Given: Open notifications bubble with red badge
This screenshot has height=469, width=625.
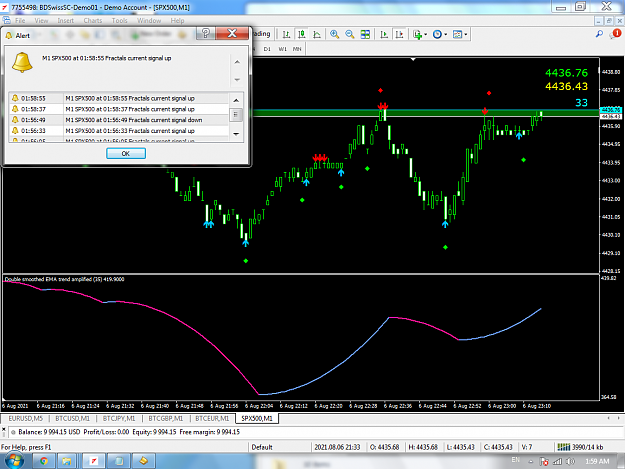Looking at the screenshot, I should (x=615, y=34).
